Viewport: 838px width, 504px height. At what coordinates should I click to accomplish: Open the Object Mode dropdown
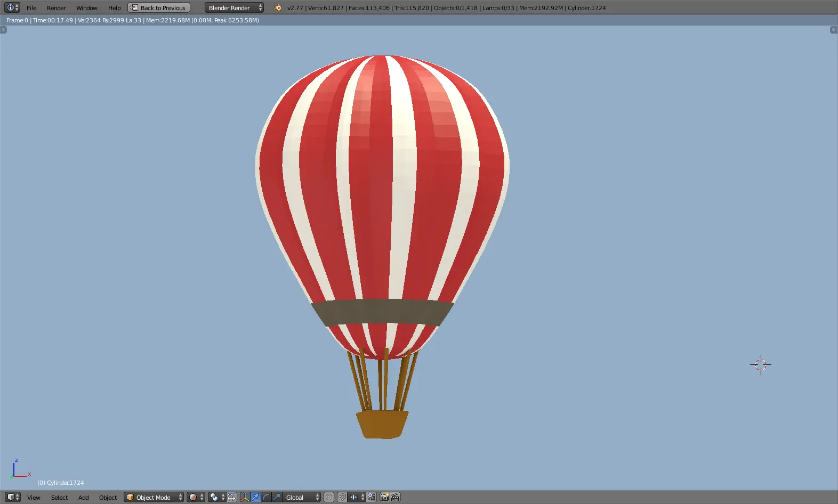pos(154,497)
